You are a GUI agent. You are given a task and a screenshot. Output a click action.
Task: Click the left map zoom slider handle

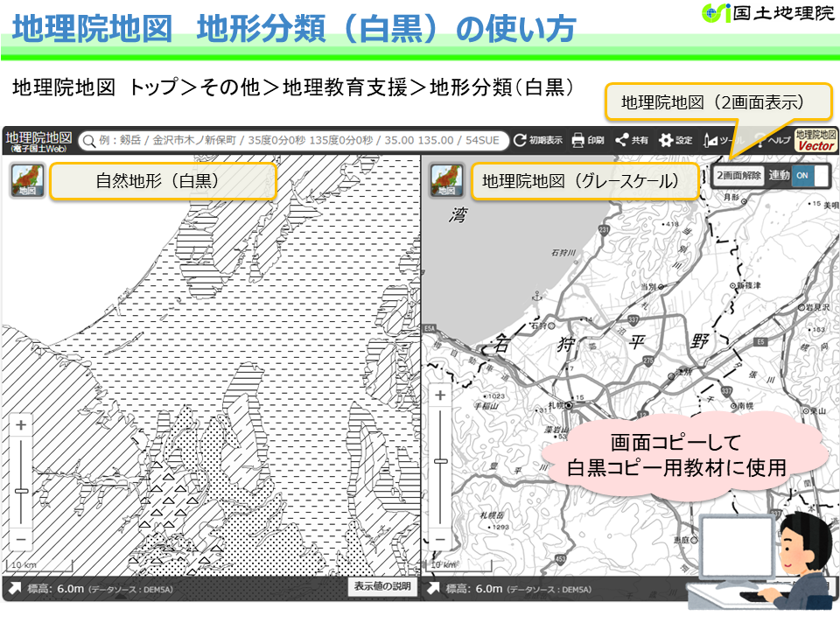coord(21,491)
